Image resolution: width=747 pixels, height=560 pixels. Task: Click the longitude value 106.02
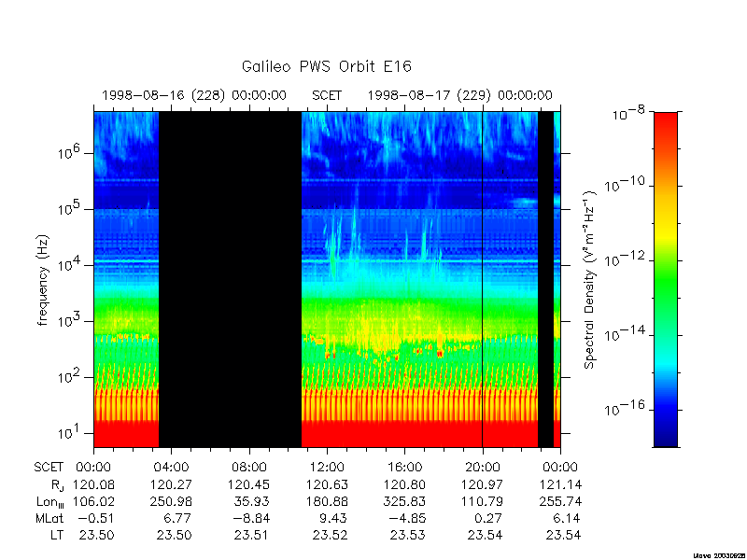coord(93,501)
